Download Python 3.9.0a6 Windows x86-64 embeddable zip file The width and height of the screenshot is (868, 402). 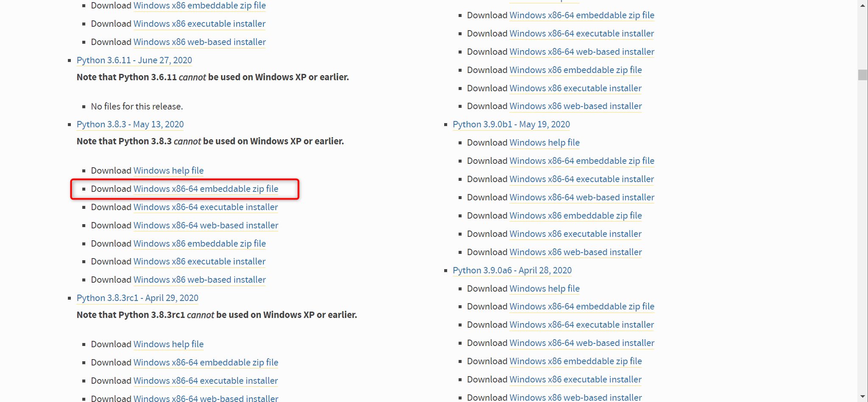tap(582, 306)
